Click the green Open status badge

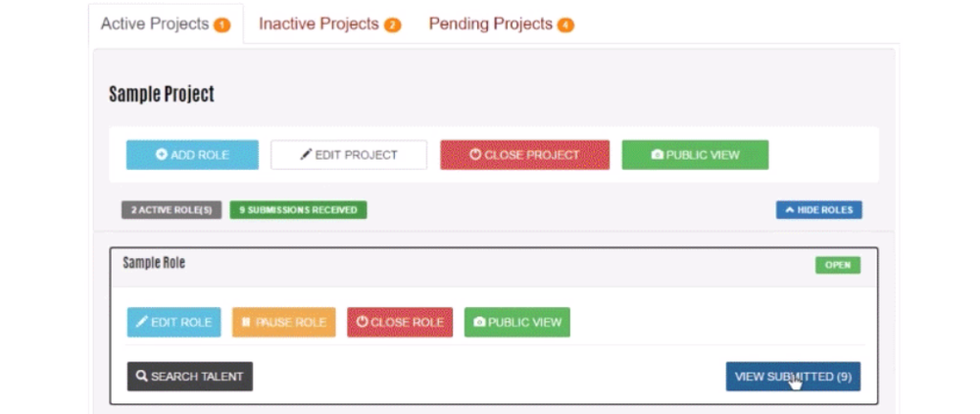pos(837,265)
